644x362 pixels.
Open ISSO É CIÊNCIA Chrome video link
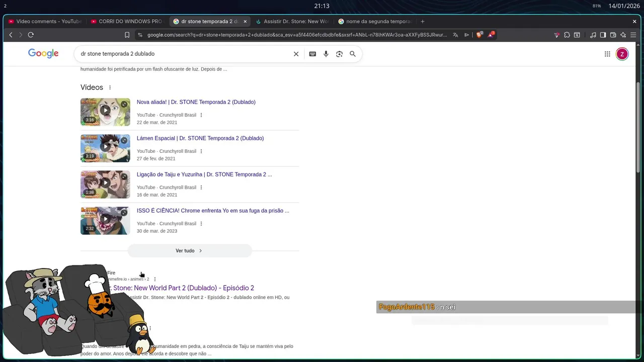click(x=213, y=211)
